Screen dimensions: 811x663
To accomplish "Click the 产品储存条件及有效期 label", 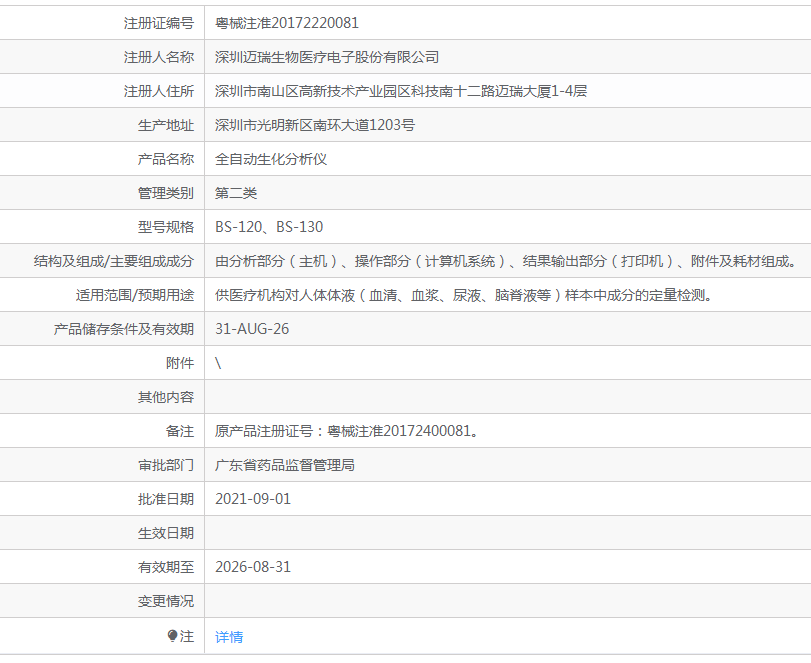I will point(124,329).
